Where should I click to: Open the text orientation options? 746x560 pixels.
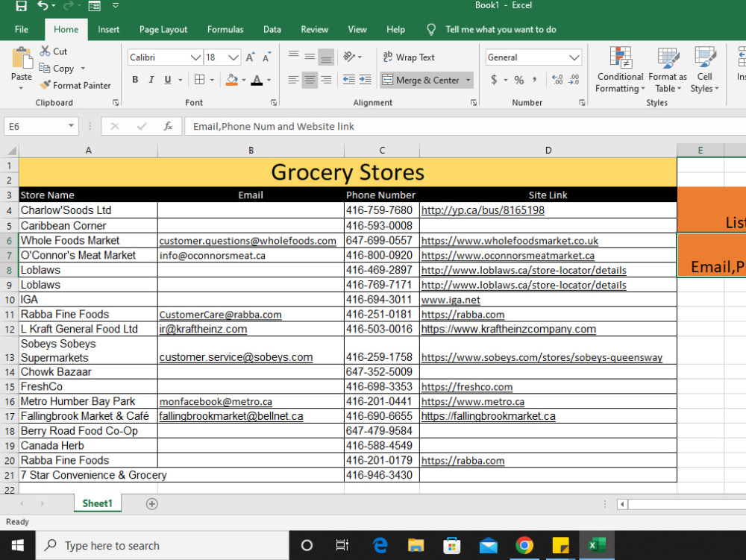click(x=351, y=57)
